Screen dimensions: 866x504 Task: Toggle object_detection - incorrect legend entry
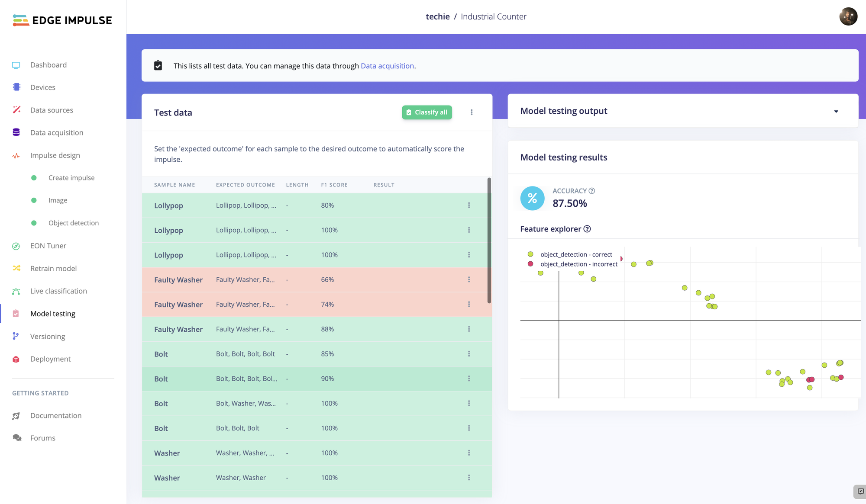[x=578, y=264]
